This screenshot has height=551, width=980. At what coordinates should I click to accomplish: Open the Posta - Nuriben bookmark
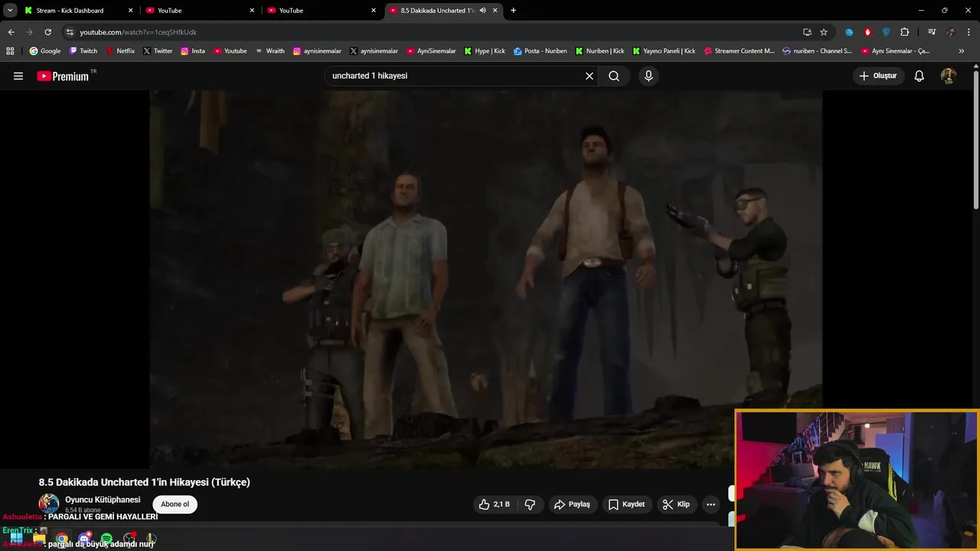[x=541, y=51]
